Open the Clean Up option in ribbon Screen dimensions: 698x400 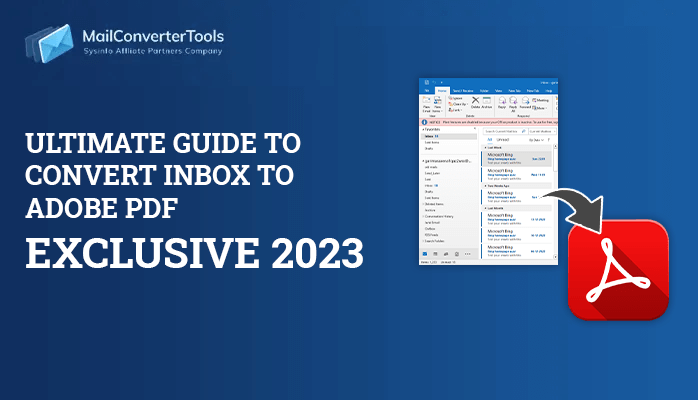coord(458,104)
